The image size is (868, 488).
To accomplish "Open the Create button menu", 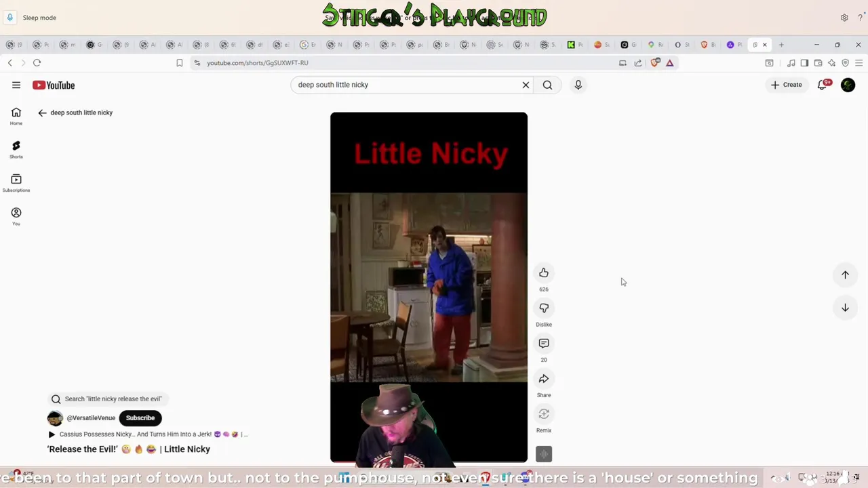I will 787,85.
